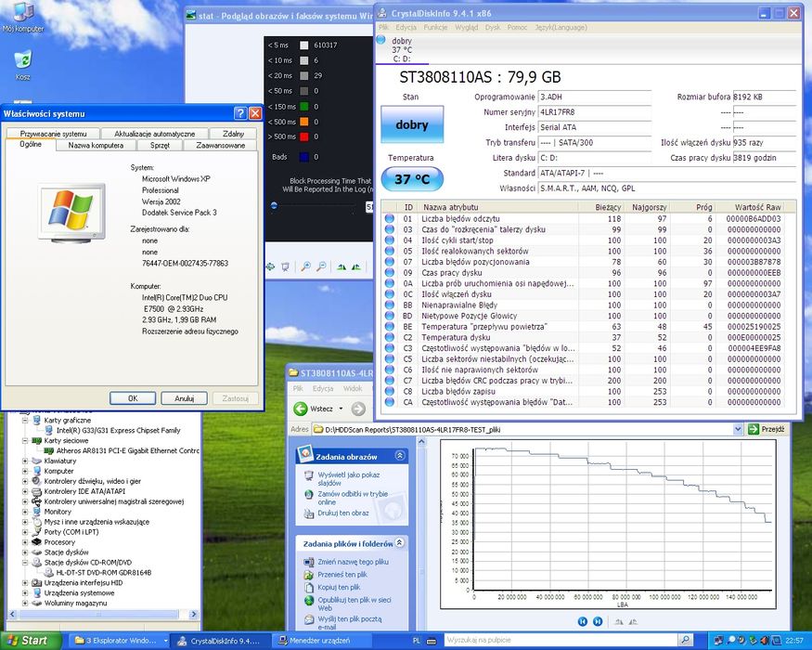Open the Funkcje menu in CrystalDiskInfo

[435, 28]
